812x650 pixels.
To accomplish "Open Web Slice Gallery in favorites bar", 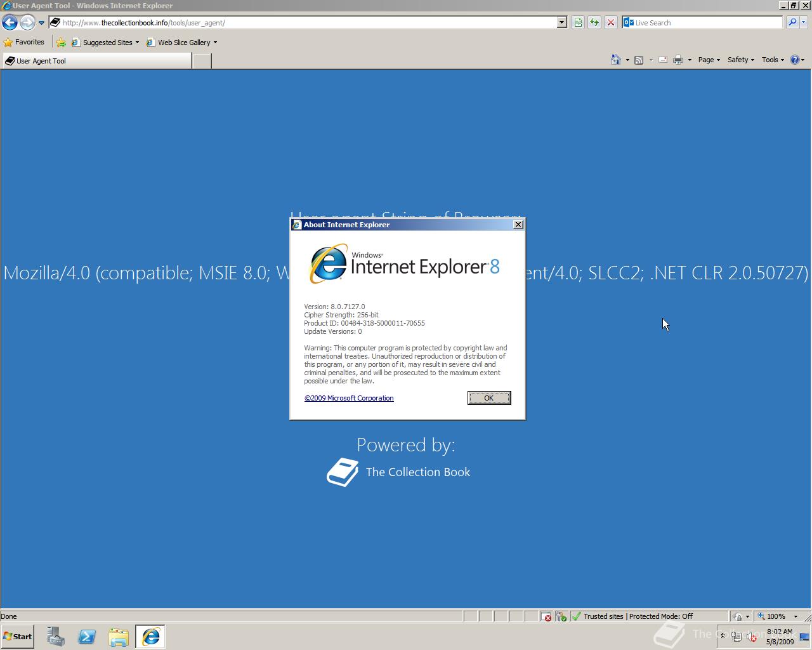I will [x=182, y=43].
